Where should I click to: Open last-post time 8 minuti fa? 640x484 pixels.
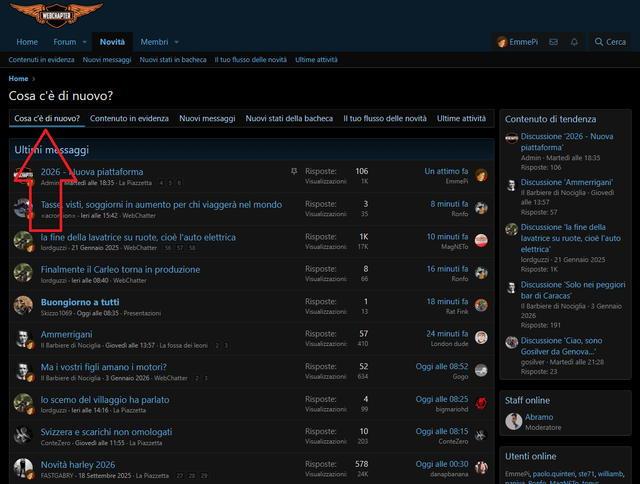(x=449, y=204)
